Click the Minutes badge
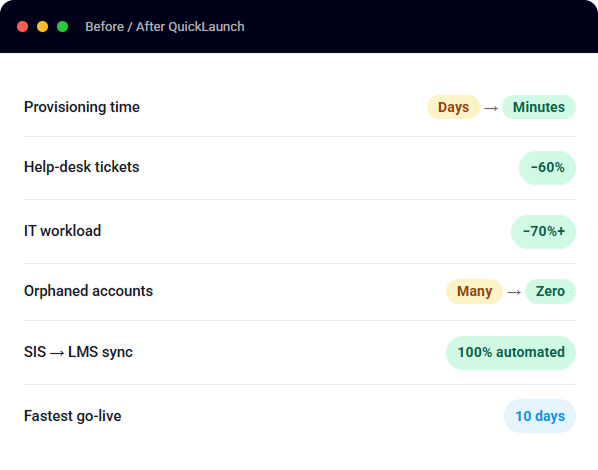Image resolution: width=598 pixels, height=470 pixels. pyautogui.click(x=539, y=107)
